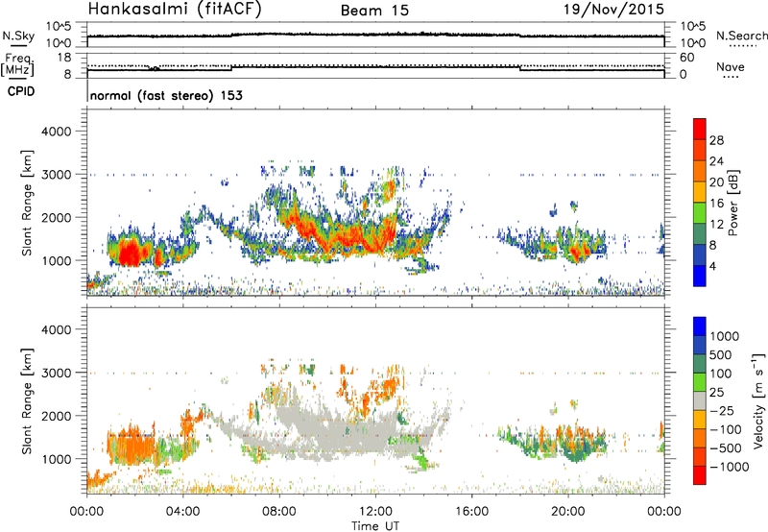Click the '18' frequency axis tick
This screenshot has height=532, width=768.
(x=64, y=57)
